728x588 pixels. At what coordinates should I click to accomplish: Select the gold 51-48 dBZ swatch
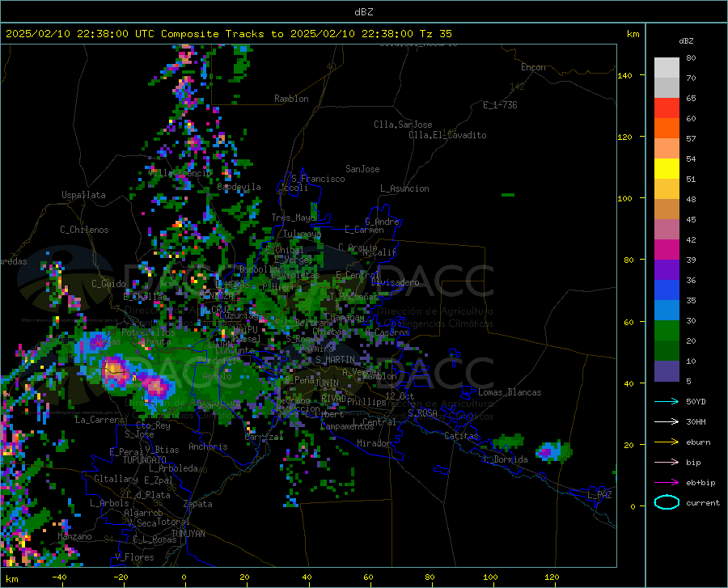pyautogui.click(x=667, y=189)
